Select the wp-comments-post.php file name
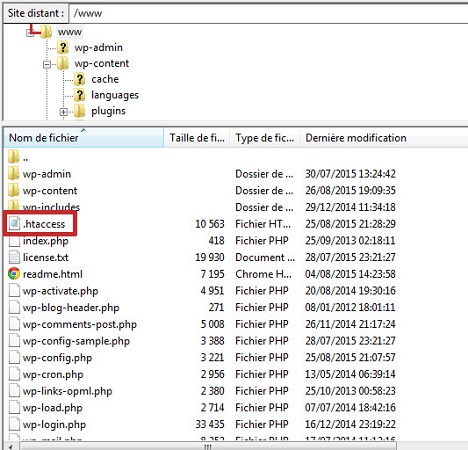 (80, 324)
